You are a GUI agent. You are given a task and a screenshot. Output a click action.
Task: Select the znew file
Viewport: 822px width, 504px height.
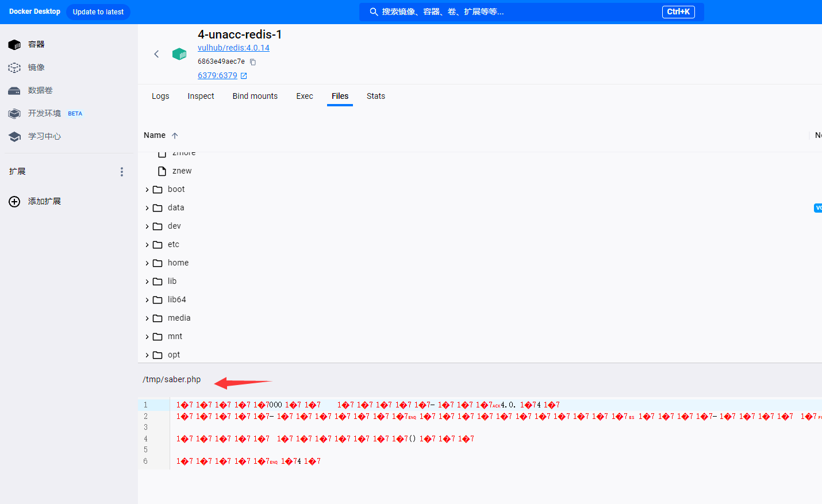click(x=182, y=171)
